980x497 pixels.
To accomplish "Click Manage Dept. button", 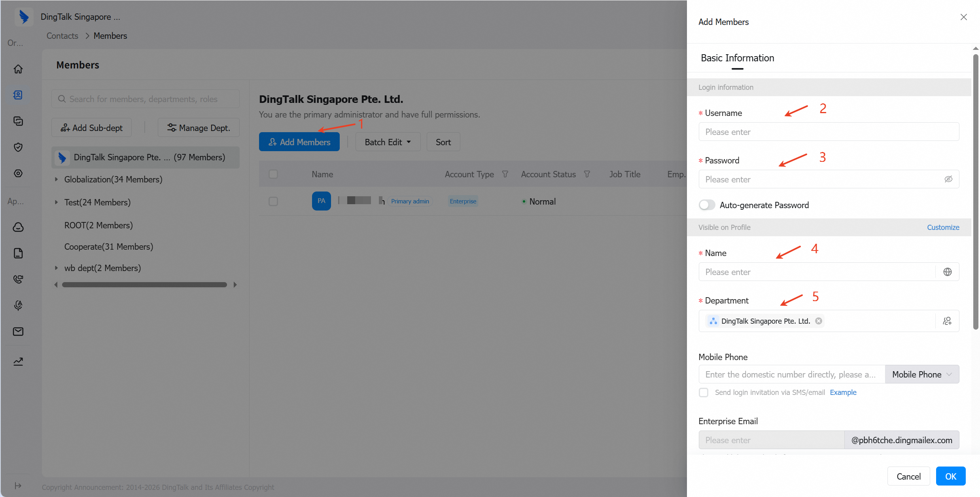I will coord(199,128).
